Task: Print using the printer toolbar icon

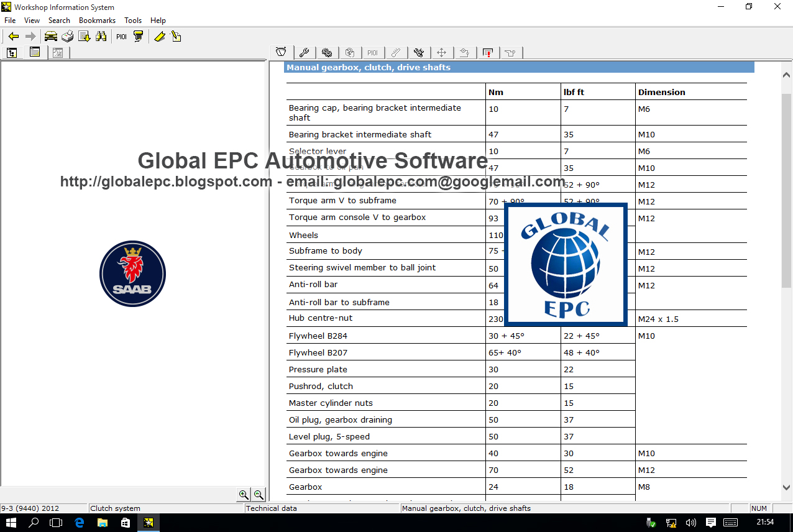Action: pyautogui.click(x=68, y=37)
